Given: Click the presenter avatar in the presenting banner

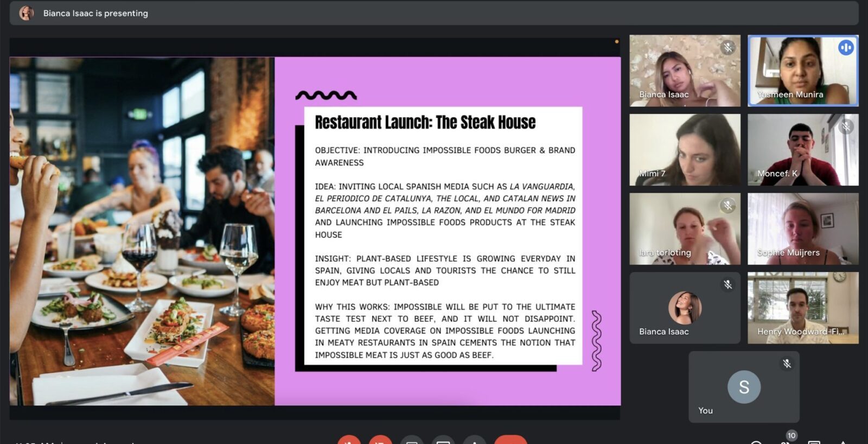Looking at the screenshot, I should 27,13.
